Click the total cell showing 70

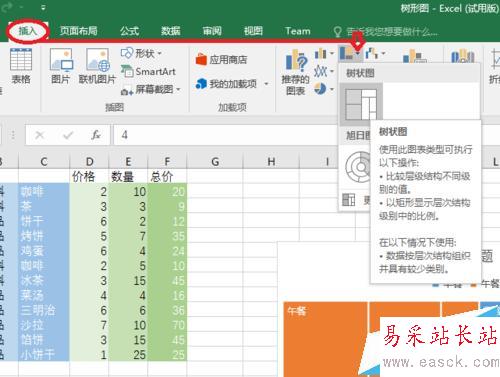(167, 325)
